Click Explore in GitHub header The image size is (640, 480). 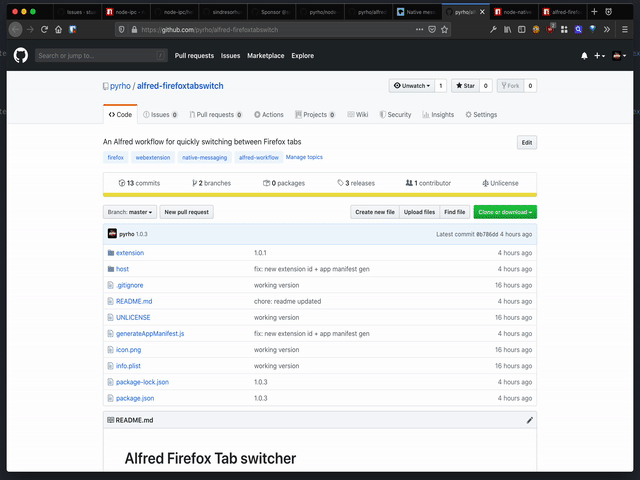point(302,56)
